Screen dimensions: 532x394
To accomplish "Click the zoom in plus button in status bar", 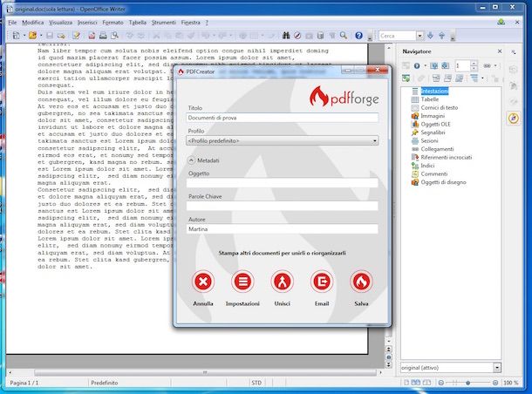I will (495, 383).
